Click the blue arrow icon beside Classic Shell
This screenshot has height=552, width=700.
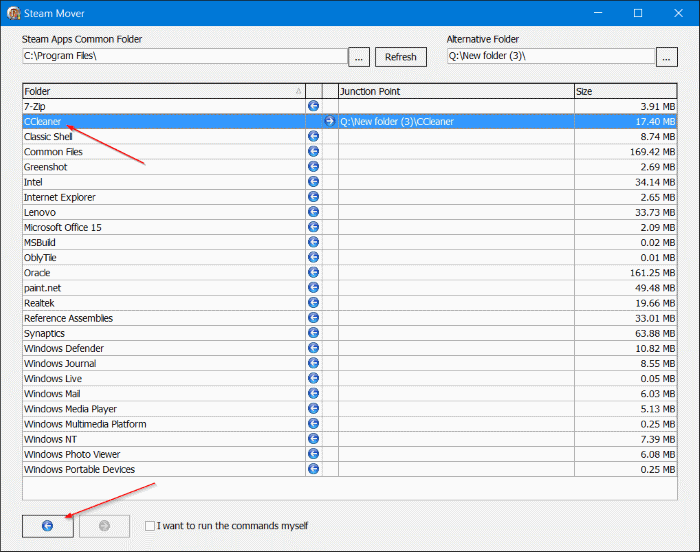point(313,136)
